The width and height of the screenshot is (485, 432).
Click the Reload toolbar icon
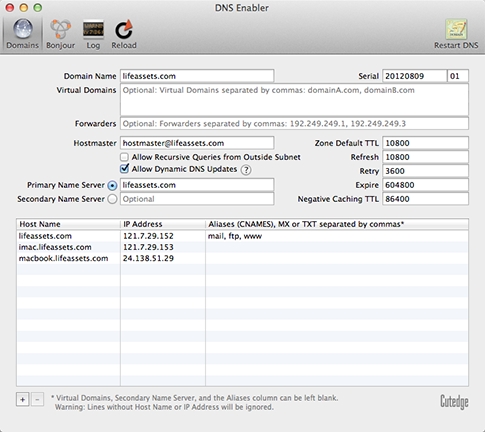pos(124,34)
